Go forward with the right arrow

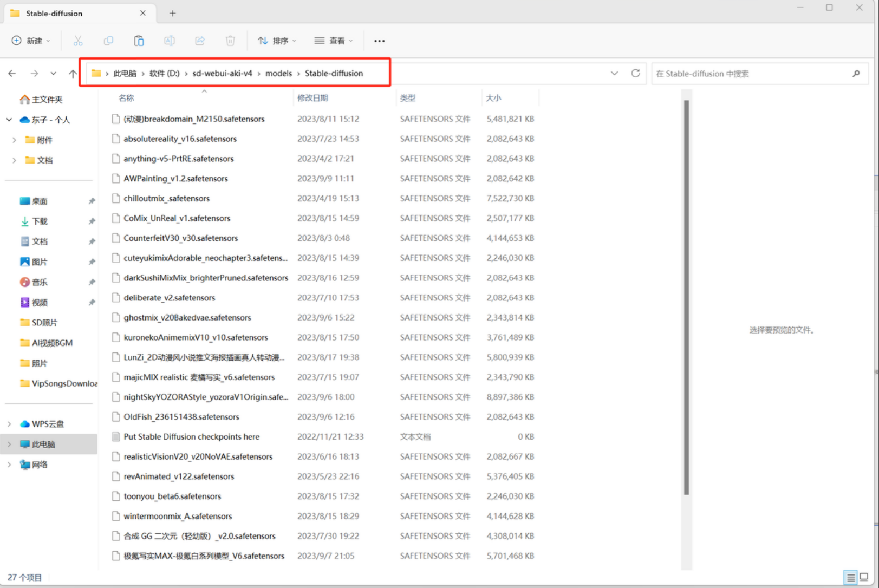(34, 73)
